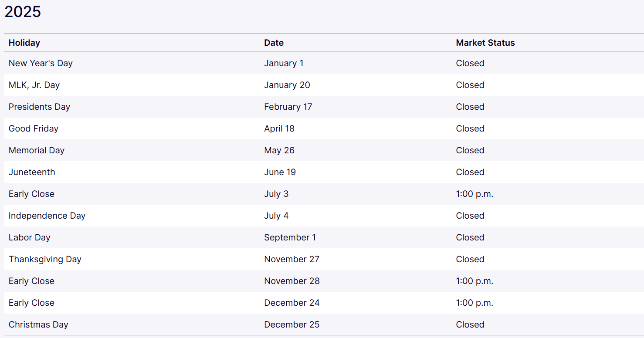Click the April 18 date for Good Friday
The height and width of the screenshot is (338, 644).
279,128
